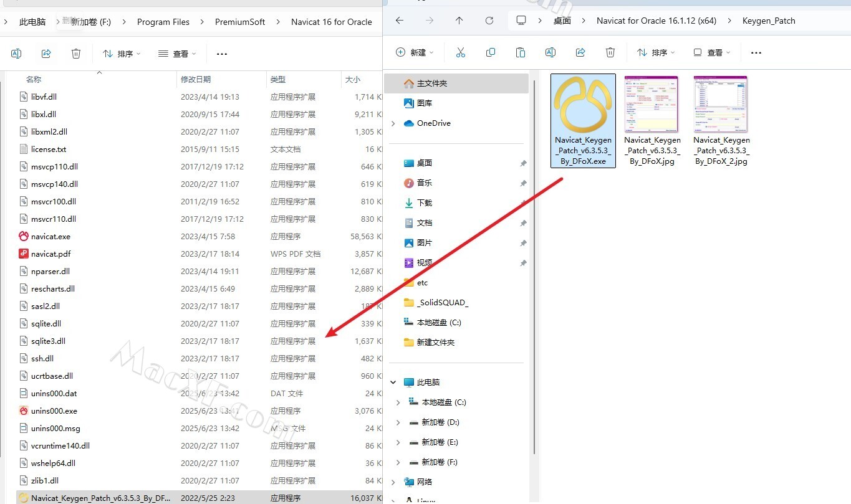This screenshot has width=851, height=504.
Task: Select the navicat.exe application icon
Action: pyautogui.click(x=24, y=237)
